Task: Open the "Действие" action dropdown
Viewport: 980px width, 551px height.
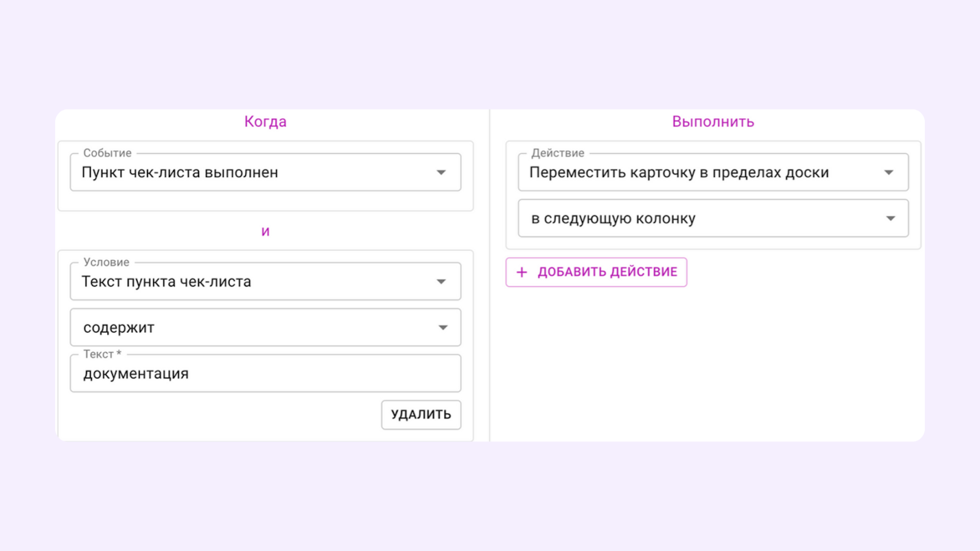Action: pyautogui.click(x=712, y=172)
